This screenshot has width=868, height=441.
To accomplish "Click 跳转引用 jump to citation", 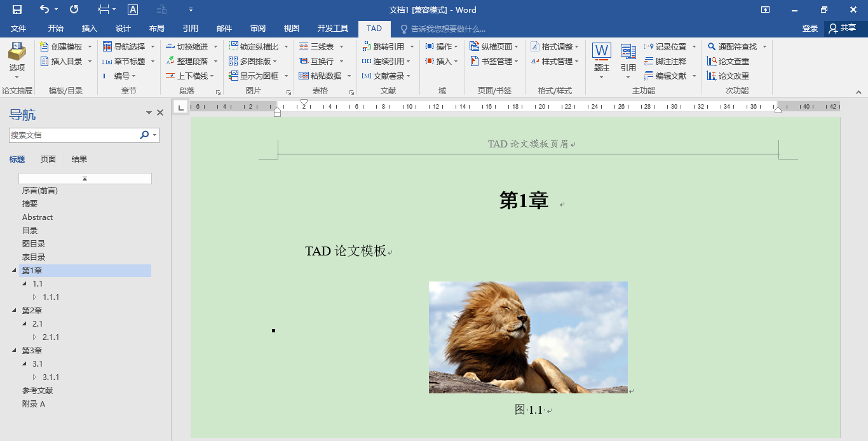I will pos(383,47).
